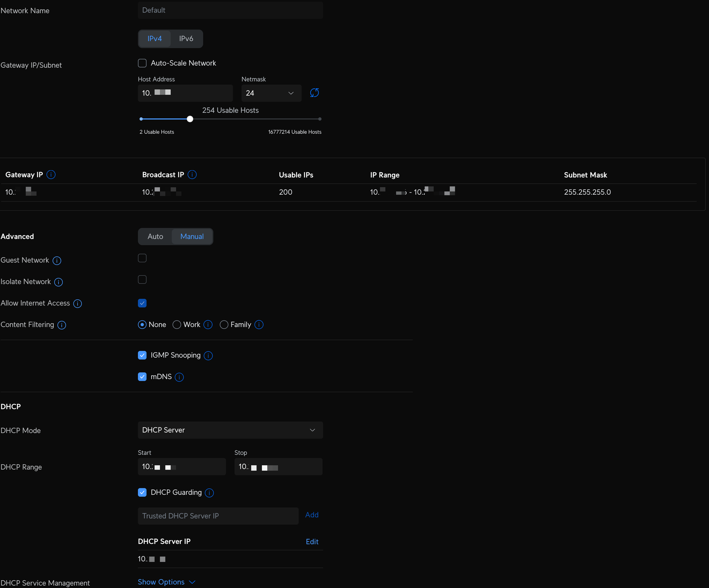
Task: Click the Trusted DHCP Server IP field
Action: pyautogui.click(x=218, y=516)
